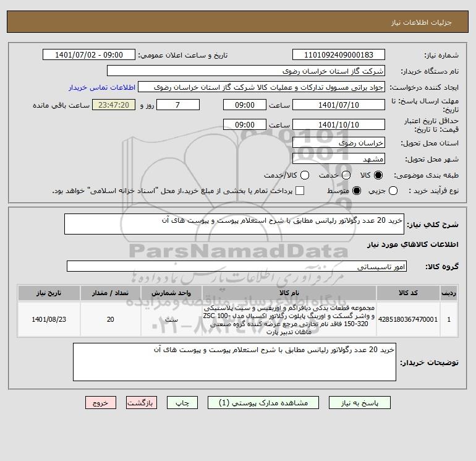The width and height of the screenshot is (476, 461).
Task: Choose the جزیی purchase process option
Action: point(393,191)
